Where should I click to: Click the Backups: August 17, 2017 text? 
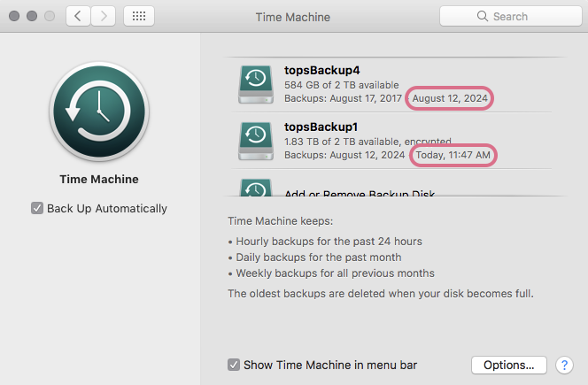pos(343,98)
